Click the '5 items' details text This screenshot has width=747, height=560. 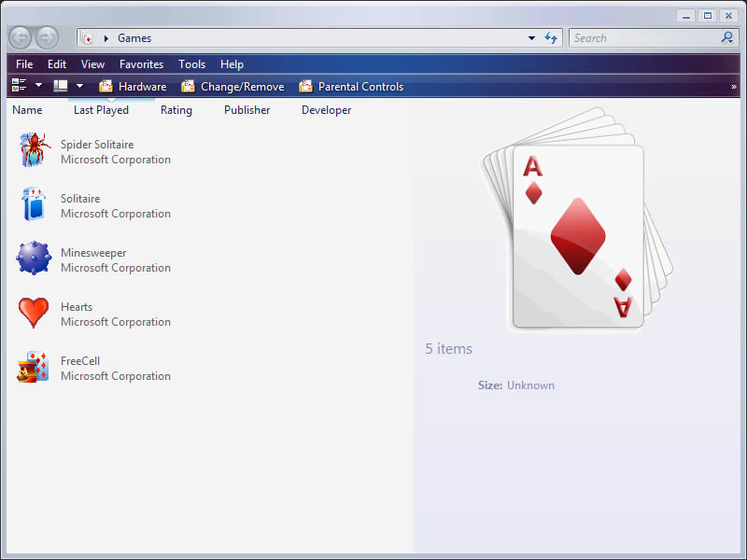449,348
